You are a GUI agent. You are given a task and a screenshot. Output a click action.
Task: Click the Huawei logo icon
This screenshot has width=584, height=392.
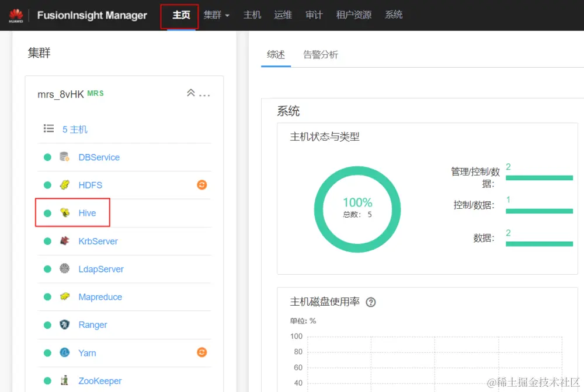[16, 15]
